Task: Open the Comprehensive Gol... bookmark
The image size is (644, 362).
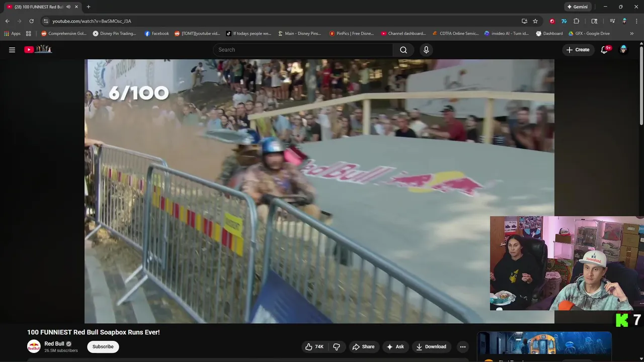Action: click(x=64, y=34)
